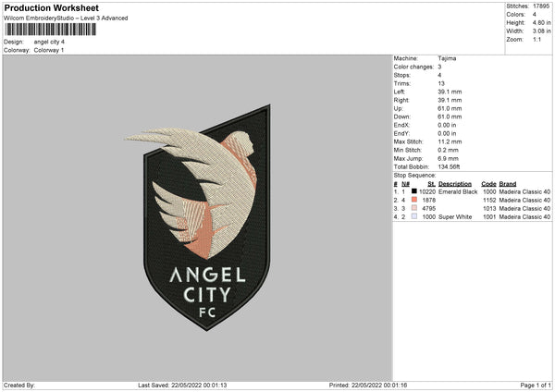The width and height of the screenshot is (555, 392).
Task: Click the Max Jump value 6.9 mm
Action: click(x=448, y=158)
